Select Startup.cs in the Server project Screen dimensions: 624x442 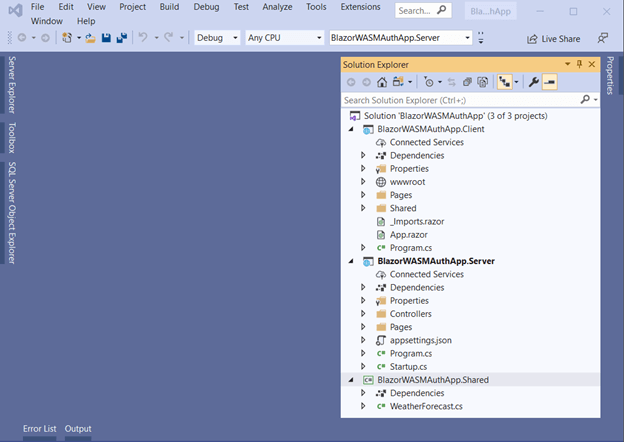point(410,367)
